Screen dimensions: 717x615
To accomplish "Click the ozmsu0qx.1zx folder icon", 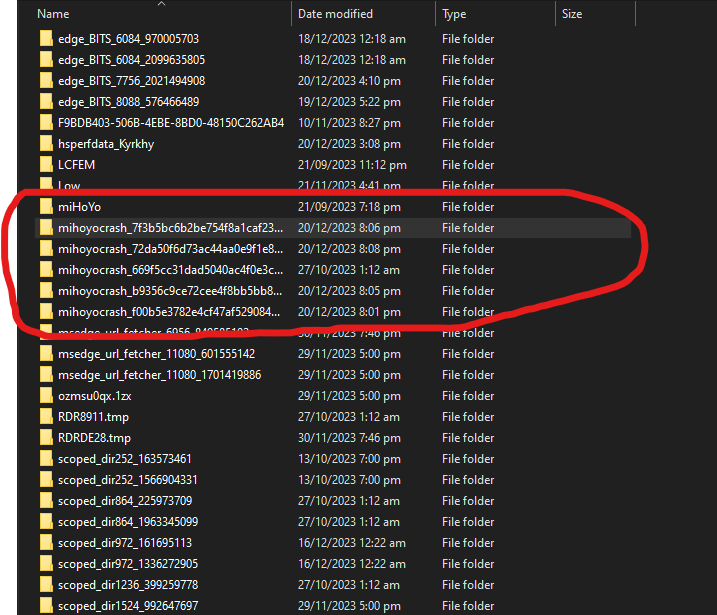I will point(46,396).
